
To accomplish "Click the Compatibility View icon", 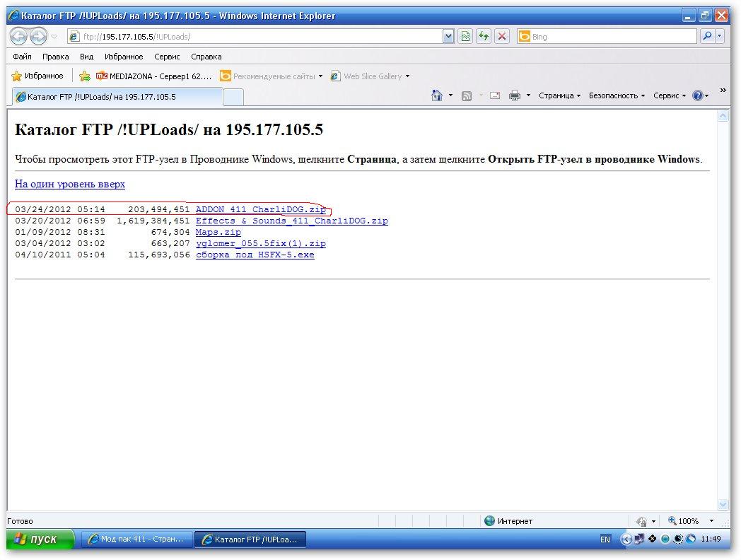I will (x=465, y=36).
